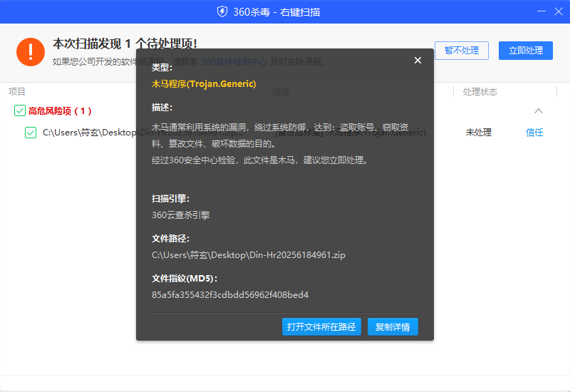Click the 处理状态 column header
This screenshot has width=570, height=392.
tap(480, 92)
